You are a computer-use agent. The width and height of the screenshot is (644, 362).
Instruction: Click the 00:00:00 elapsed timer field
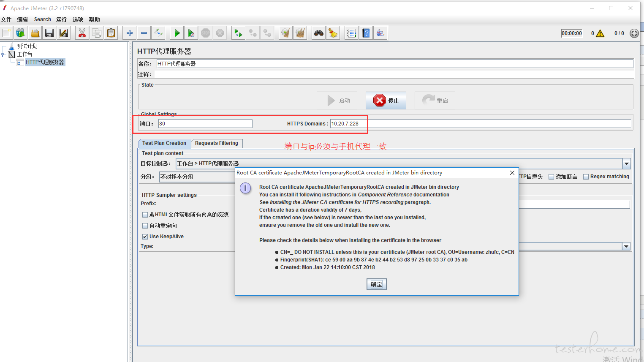point(572,33)
